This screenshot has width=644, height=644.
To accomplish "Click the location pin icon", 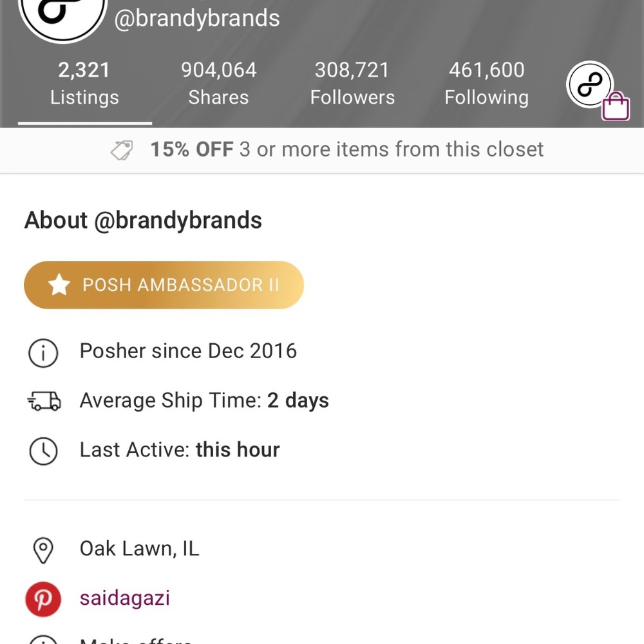I will 43,549.
